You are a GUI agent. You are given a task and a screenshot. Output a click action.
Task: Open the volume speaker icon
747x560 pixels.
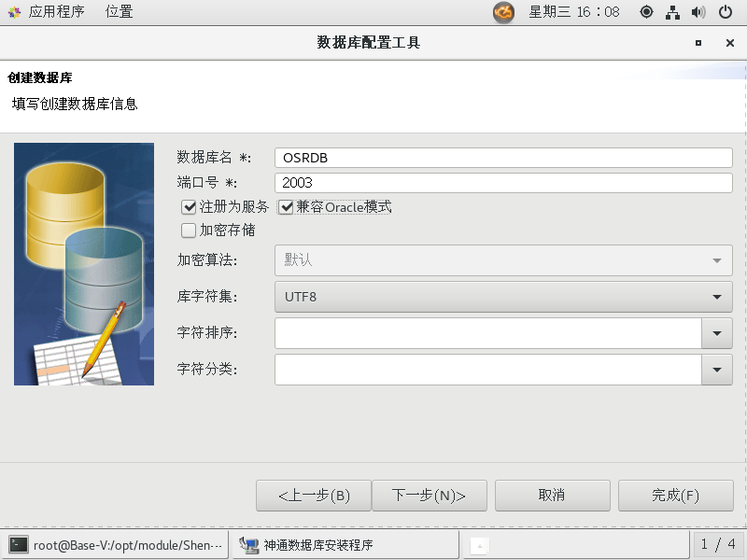point(698,12)
